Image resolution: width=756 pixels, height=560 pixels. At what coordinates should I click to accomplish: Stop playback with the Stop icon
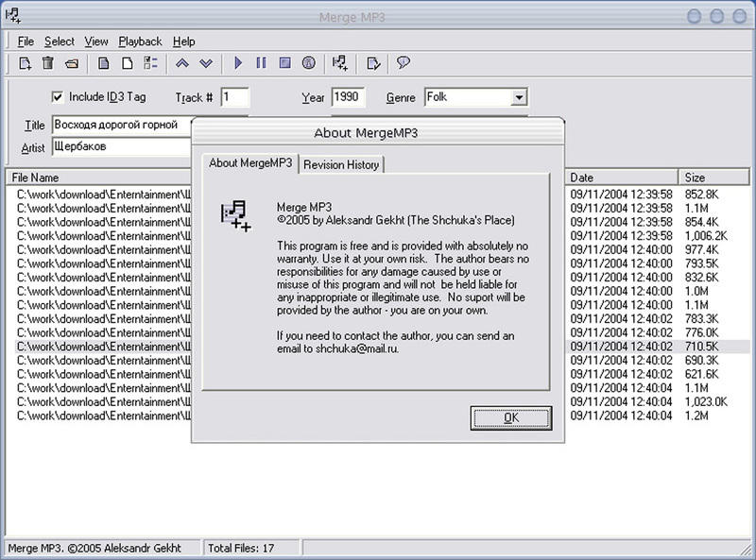click(x=285, y=63)
